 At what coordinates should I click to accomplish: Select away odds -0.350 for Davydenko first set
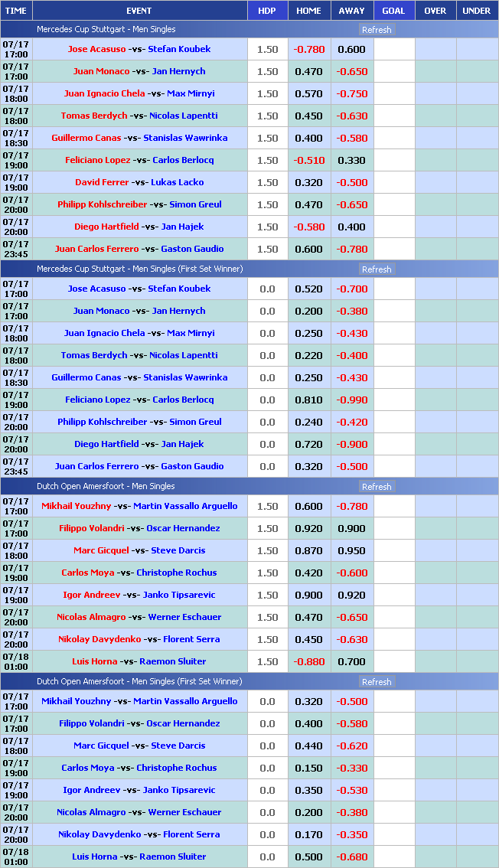click(351, 834)
